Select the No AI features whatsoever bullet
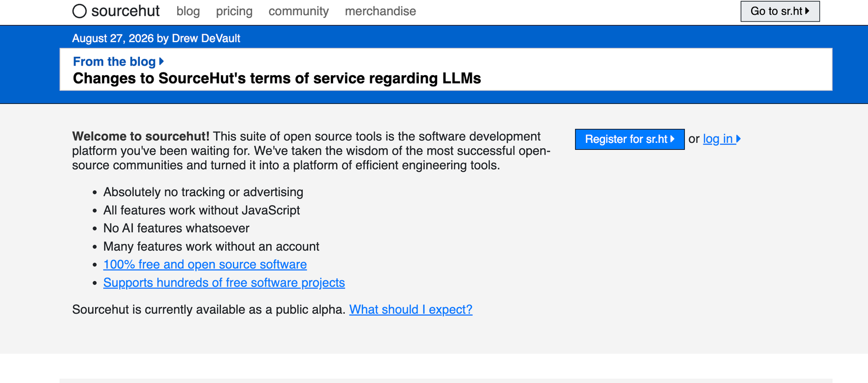The image size is (868, 383). (x=176, y=228)
